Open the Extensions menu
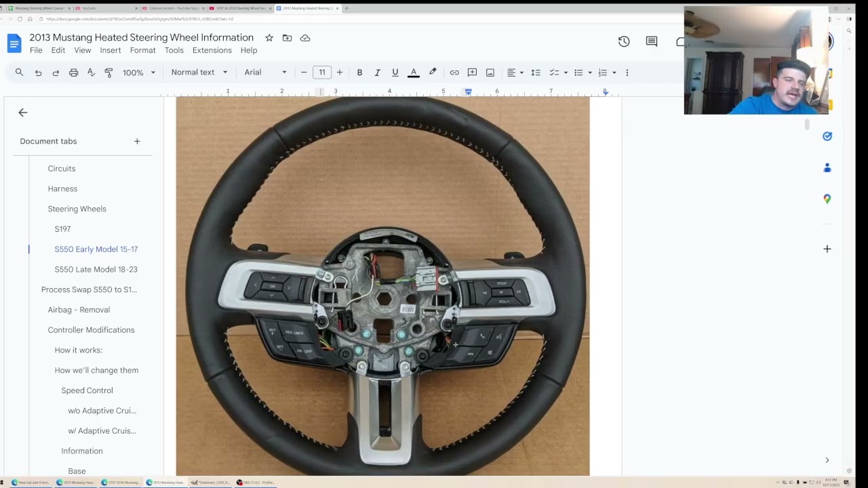 [x=212, y=50]
